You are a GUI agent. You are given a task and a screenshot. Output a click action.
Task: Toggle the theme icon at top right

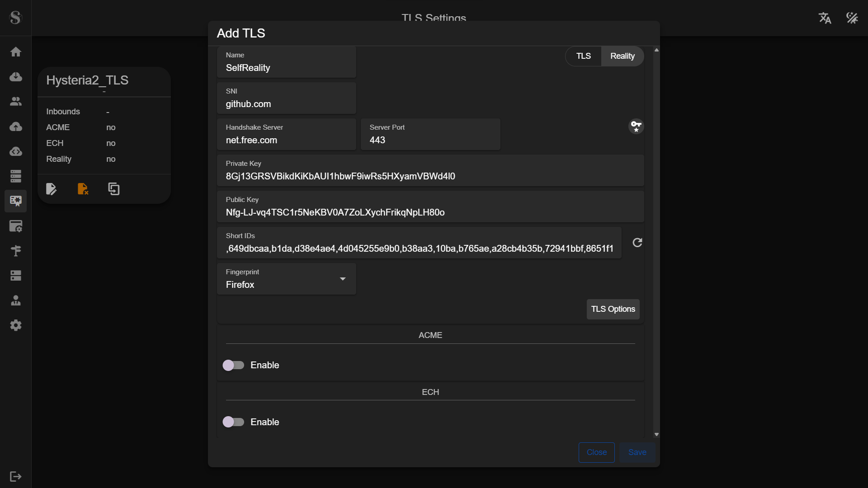852,18
